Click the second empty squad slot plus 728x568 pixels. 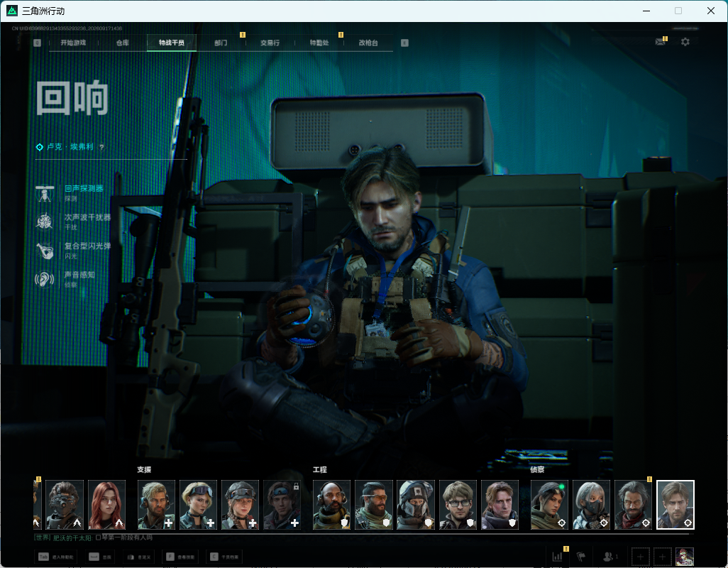(663, 557)
